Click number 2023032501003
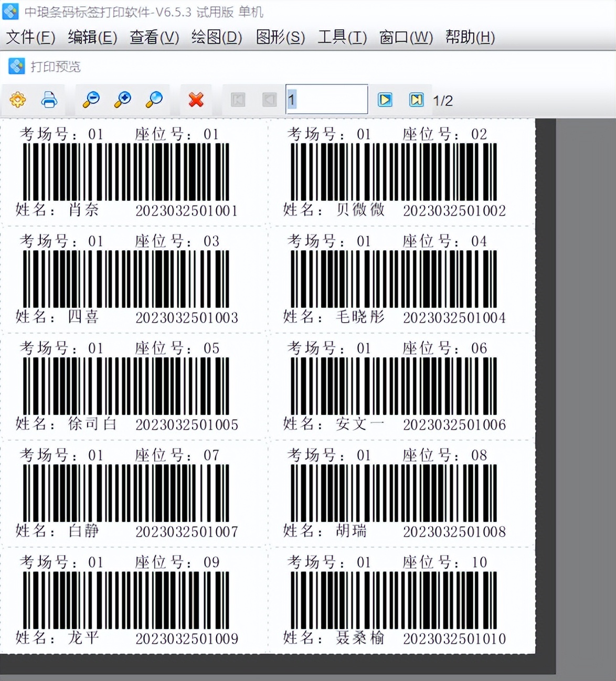Image resolution: width=616 pixels, height=681 pixels. pyautogui.click(x=187, y=318)
